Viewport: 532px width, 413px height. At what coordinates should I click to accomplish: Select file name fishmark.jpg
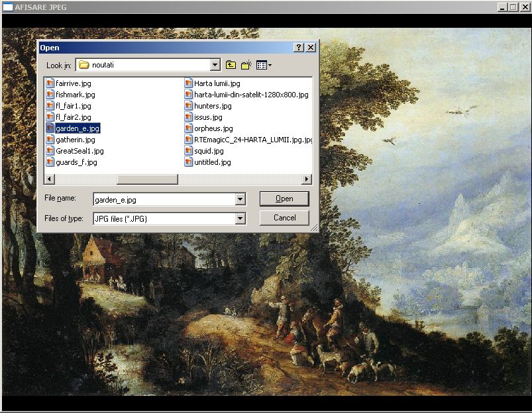click(x=76, y=94)
